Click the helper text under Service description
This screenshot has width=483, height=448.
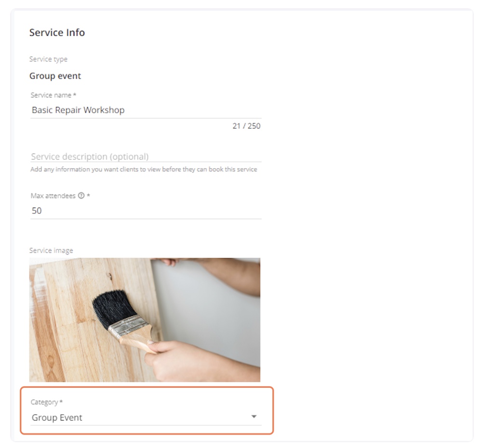144,170
